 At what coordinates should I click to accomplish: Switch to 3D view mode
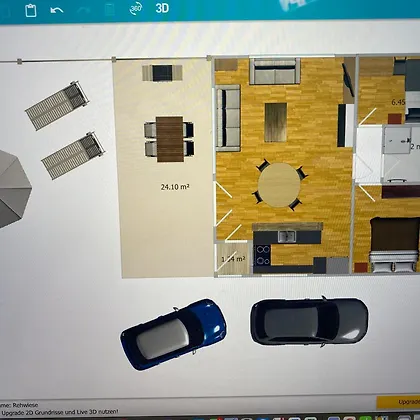tap(162, 8)
